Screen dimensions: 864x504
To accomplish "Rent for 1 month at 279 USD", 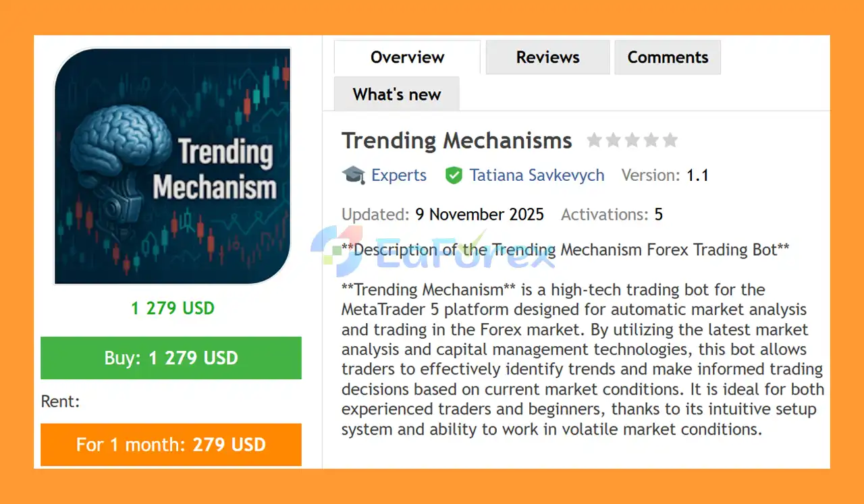I will coord(171,445).
